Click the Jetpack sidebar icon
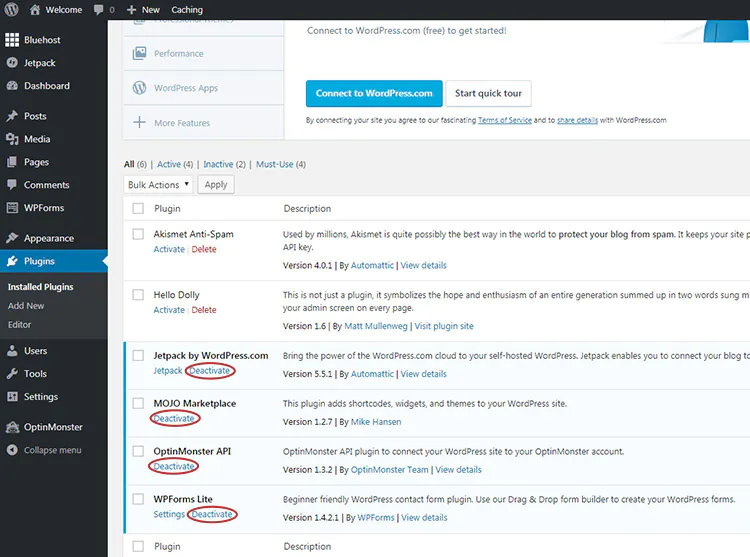Screen dimensions: 750x557 pyautogui.click(x=12, y=63)
